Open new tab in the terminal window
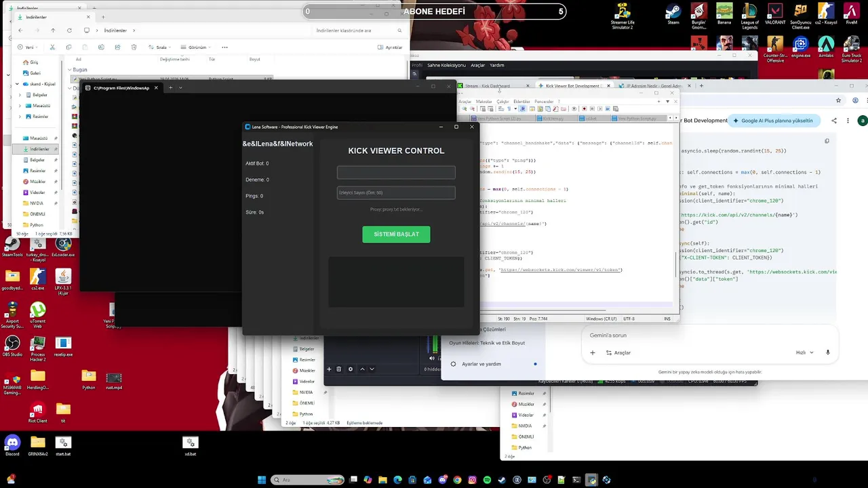 [x=170, y=87]
